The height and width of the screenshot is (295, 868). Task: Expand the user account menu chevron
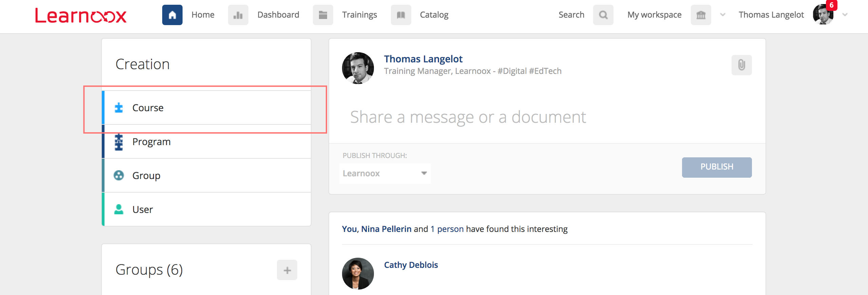[x=845, y=15]
